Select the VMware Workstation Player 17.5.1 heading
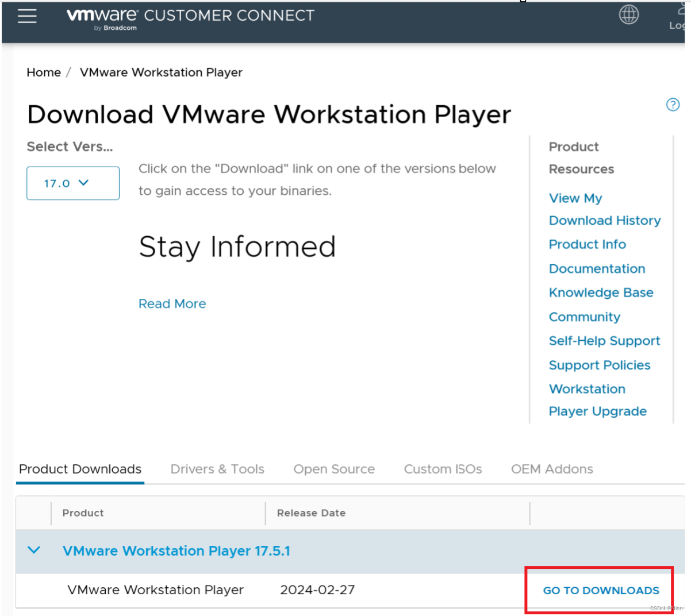The image size is (691, 616). (x=176, y=550)
